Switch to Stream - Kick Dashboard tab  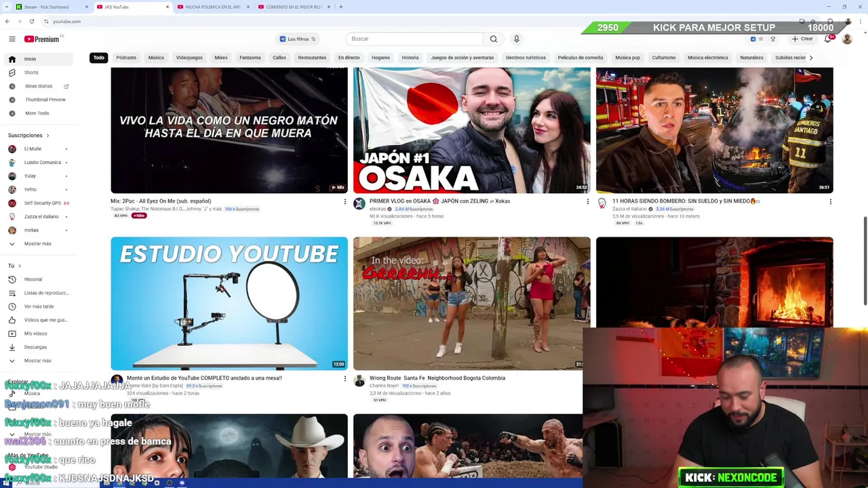click(x=52, y=7)
